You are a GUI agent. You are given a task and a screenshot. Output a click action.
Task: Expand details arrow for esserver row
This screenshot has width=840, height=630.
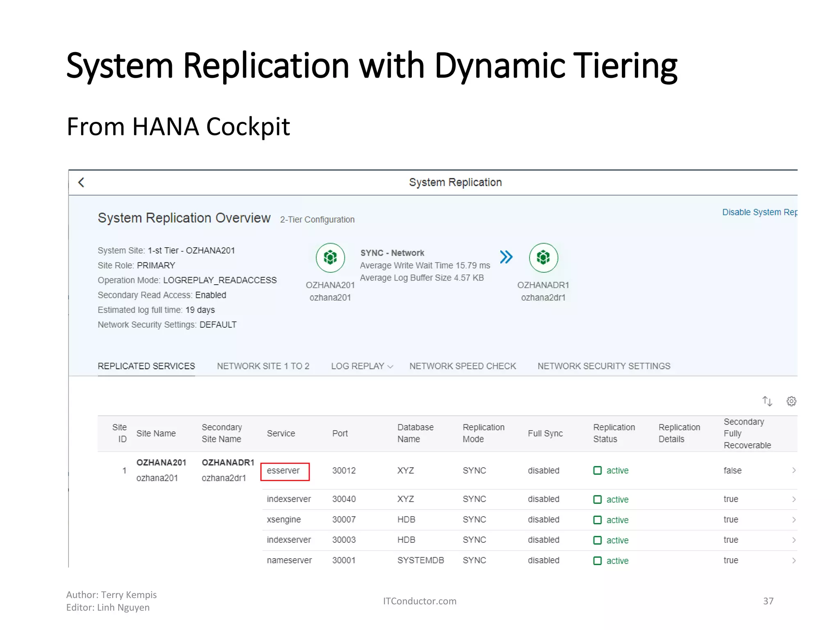coord(794,470)
